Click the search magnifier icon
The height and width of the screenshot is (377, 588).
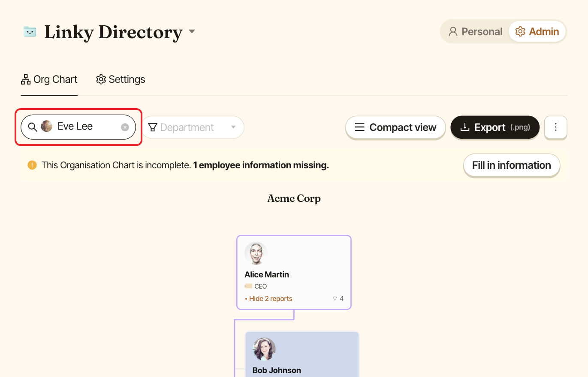pos(33,127)
